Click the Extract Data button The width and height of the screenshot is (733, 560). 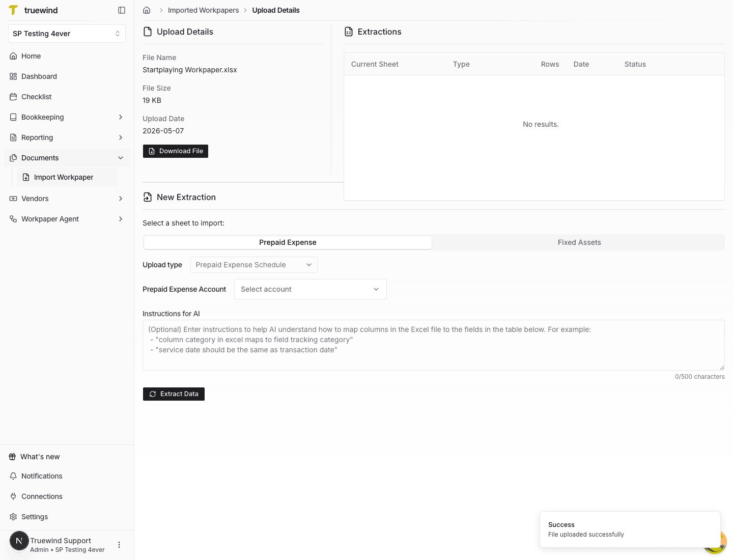tap(174, 394)
